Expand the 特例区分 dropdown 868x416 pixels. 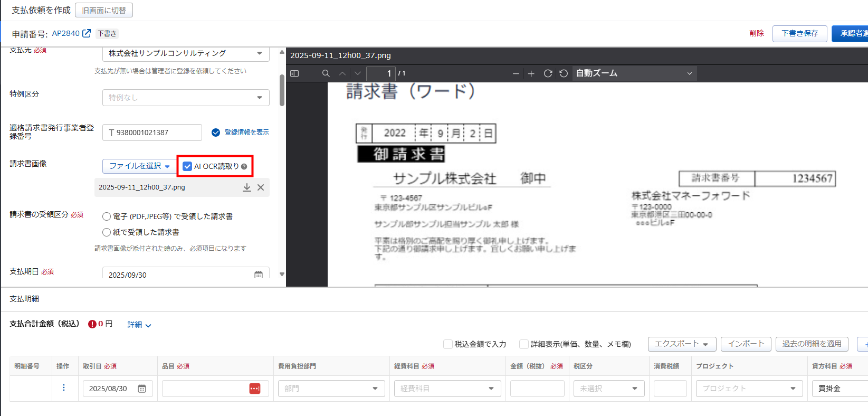tap(186, 98)
